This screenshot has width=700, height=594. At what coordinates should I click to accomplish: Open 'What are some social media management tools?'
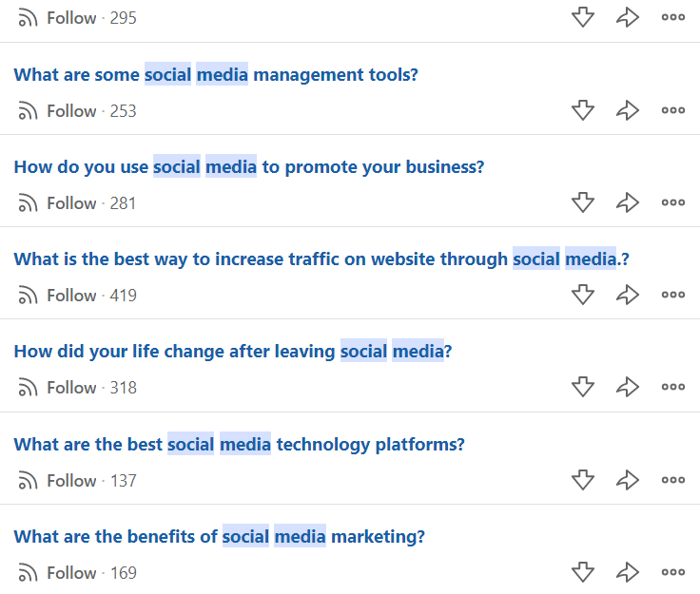[x=216, y=74]
